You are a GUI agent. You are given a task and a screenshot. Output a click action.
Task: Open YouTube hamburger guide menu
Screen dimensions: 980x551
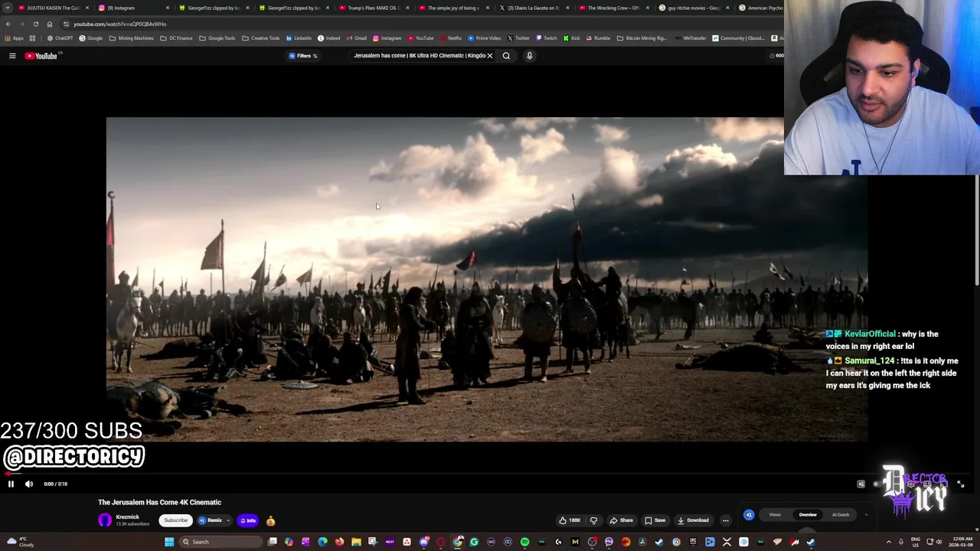[x=12, y=56]
